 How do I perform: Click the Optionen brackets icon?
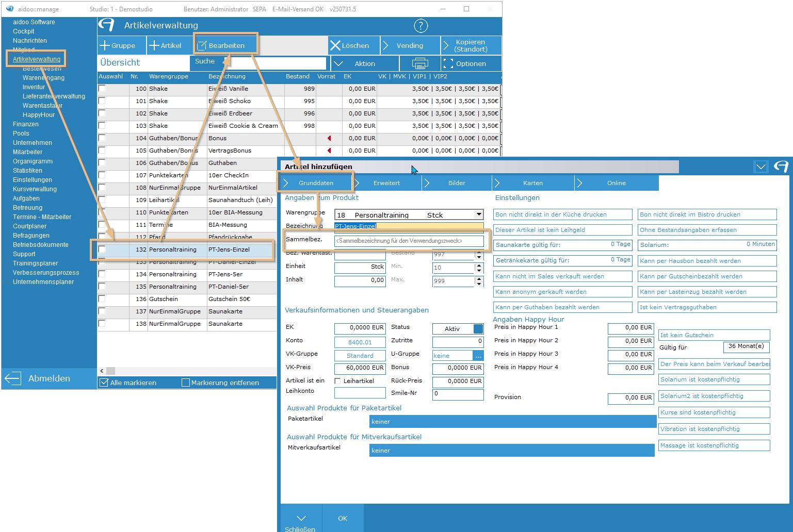pyautogui.click(x=448, y=63)
